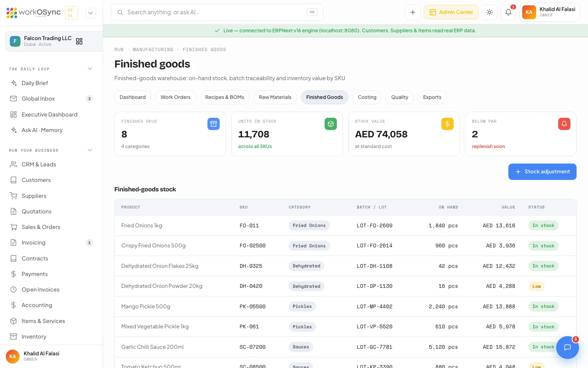The height and width of the screenshot is (368, 588).
Task: Open Khalid Al Falasi account menu in top bar
Action: pos(550,12)
